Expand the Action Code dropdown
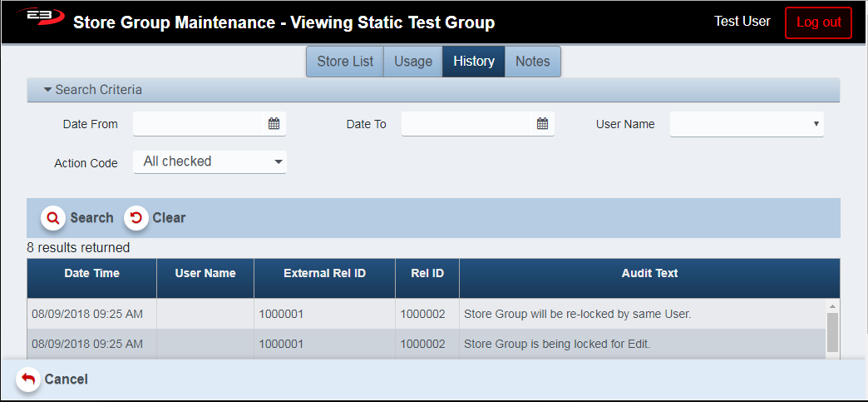This screenshot has width=868, height=402. click(x=210, y=162)
